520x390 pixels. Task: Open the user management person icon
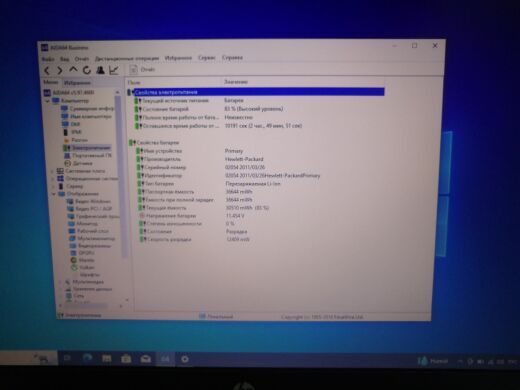coord(100,70)
